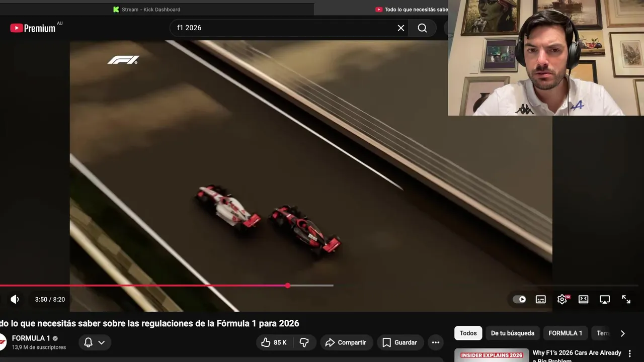644x362 pixels.
Task: Cast video with the AirPlay icon
Action: pos(605,299)
